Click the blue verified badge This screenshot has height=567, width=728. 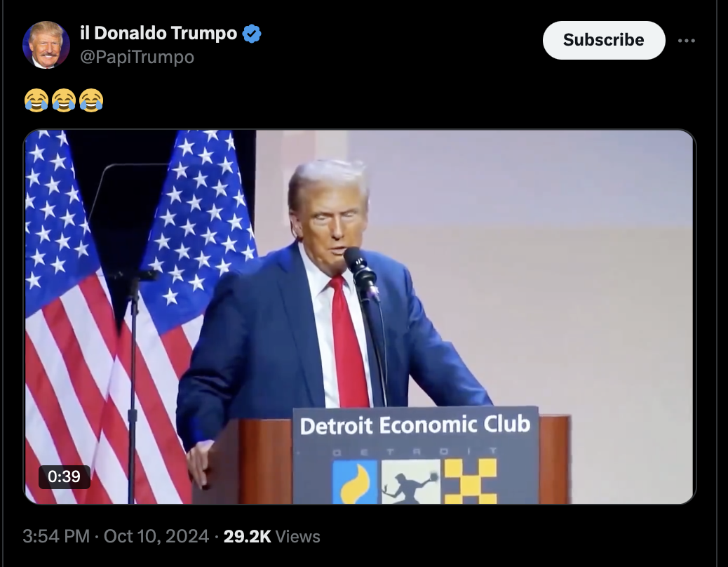point(252,34)
